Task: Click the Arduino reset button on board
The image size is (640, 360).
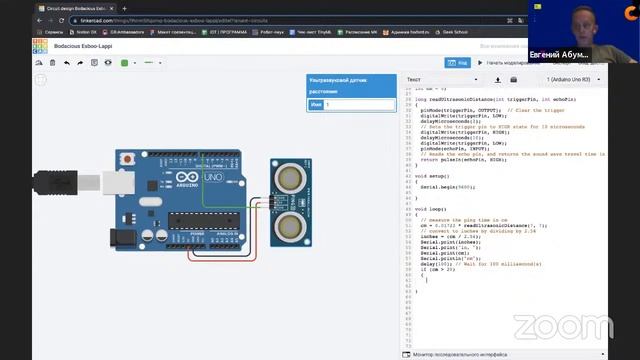Action: (127, 159)
